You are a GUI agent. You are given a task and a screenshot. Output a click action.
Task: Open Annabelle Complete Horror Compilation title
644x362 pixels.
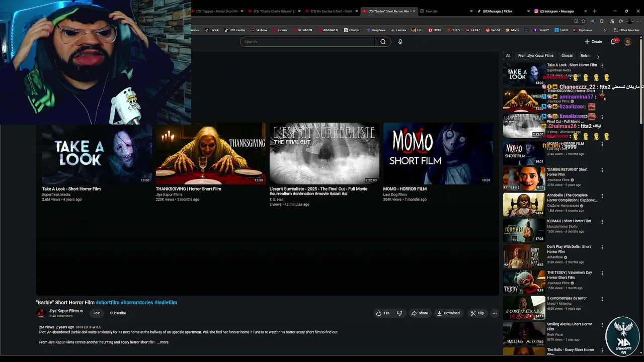(573, 198)
